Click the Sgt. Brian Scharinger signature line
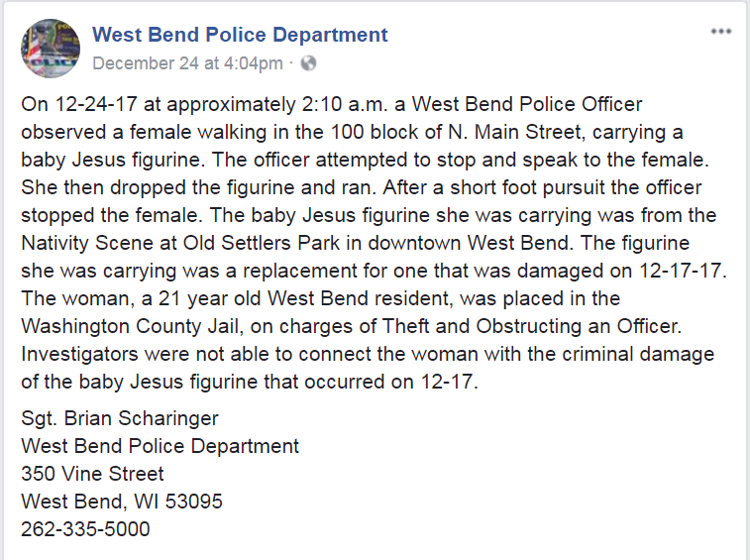 [119, 418]
